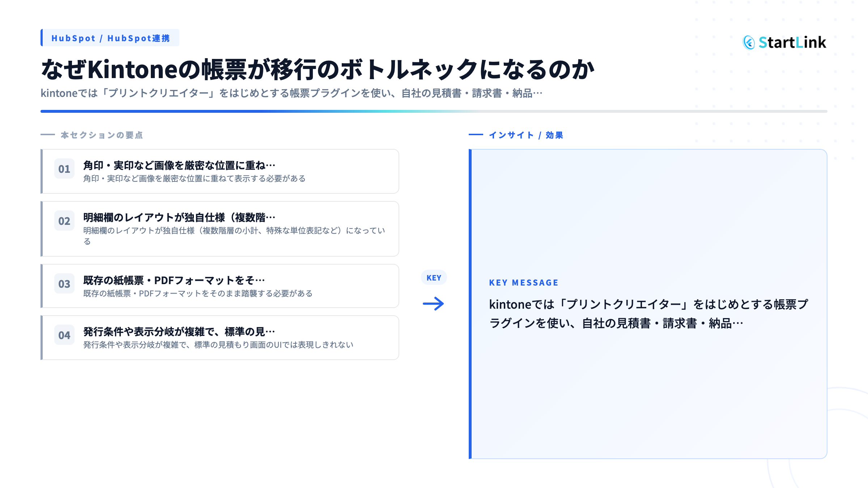The height and width of the screenshot is (488, 868).
Task: Click heading '発行条件や表示分岐が複雑で、標準の見…'
Action: coord(179,331)
